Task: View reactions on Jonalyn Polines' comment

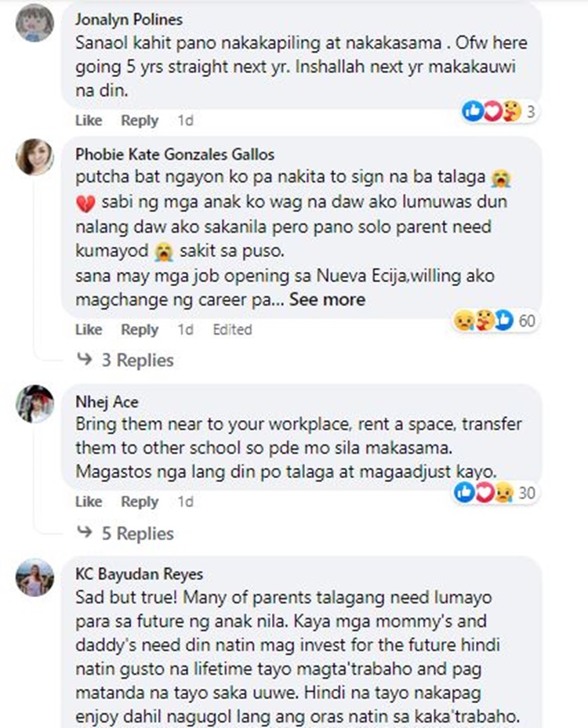Action: [x=499, y=111]
